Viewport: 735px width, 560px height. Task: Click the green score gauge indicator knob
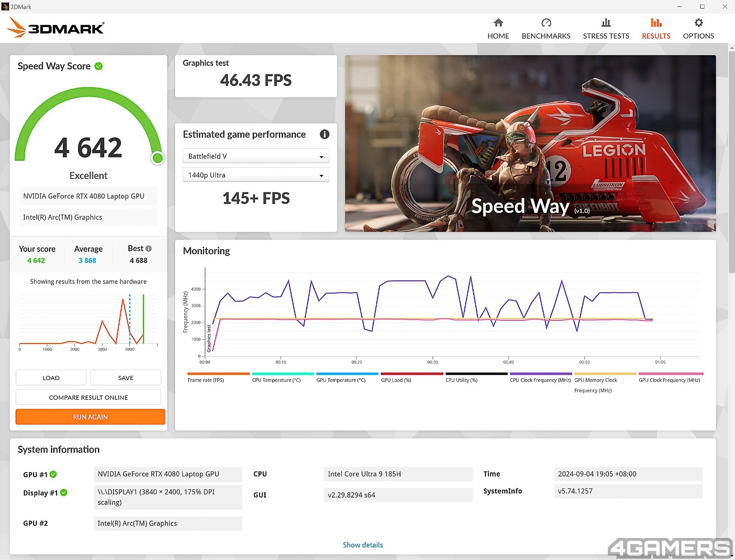(158, 158)
